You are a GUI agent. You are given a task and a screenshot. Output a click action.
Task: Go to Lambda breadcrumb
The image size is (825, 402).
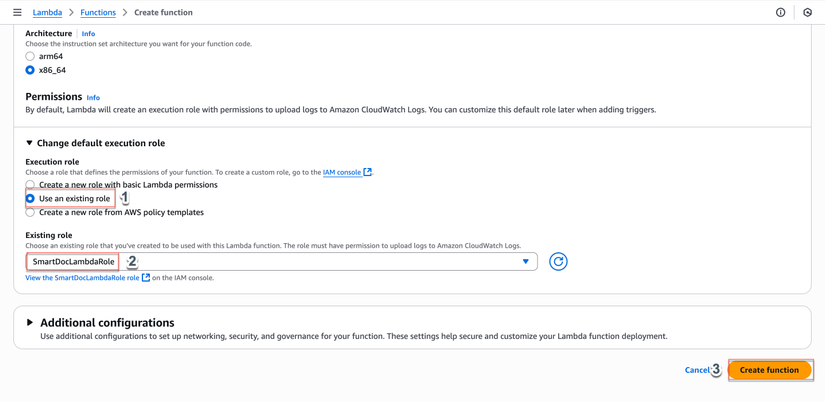[47, 13]
